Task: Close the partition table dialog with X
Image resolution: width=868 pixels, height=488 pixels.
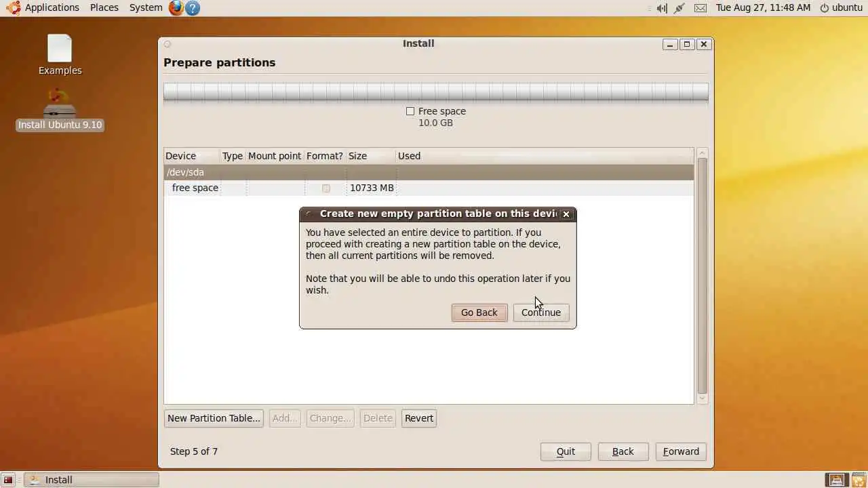Action: pyautogui.click(x=566, y=214)
